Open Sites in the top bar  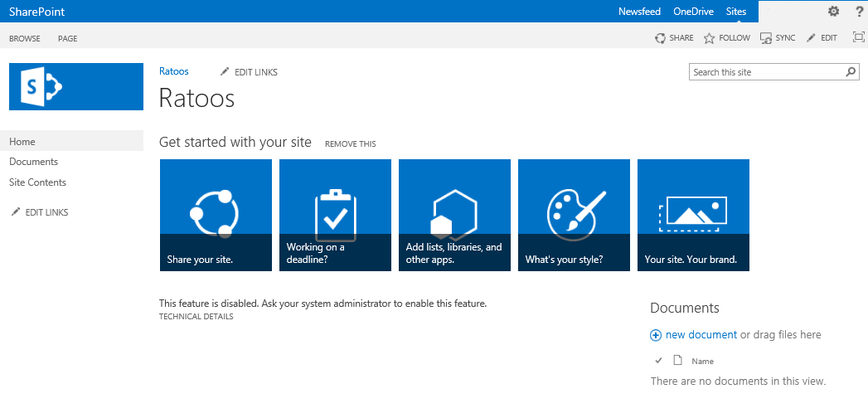(736, 11)
